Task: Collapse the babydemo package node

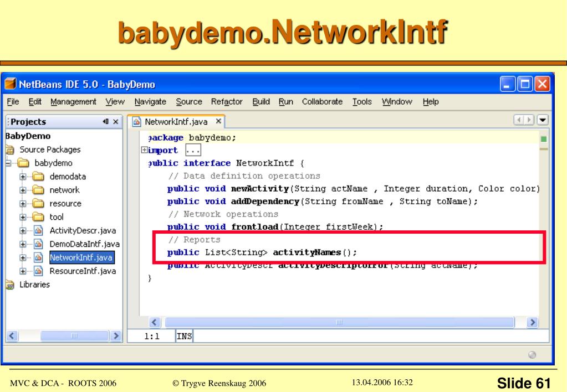Action: (x=8, y=163)
